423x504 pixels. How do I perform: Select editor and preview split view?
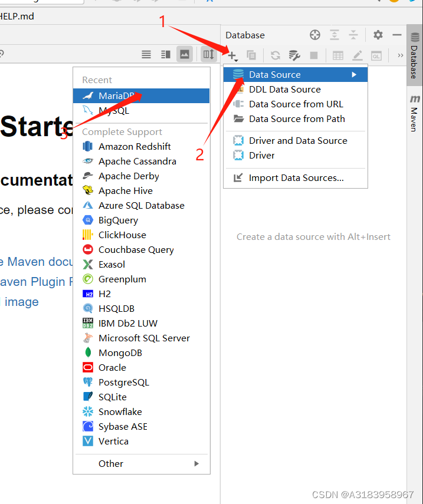166,54
